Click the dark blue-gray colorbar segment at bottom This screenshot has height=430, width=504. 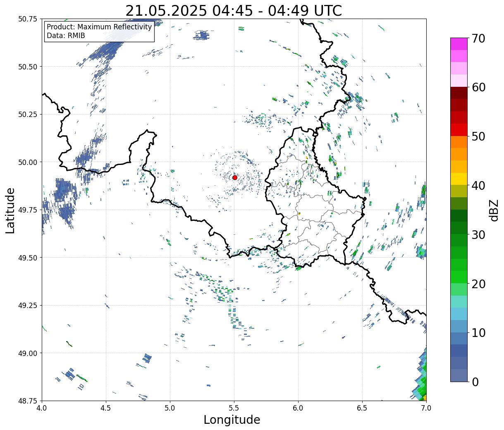459,375
